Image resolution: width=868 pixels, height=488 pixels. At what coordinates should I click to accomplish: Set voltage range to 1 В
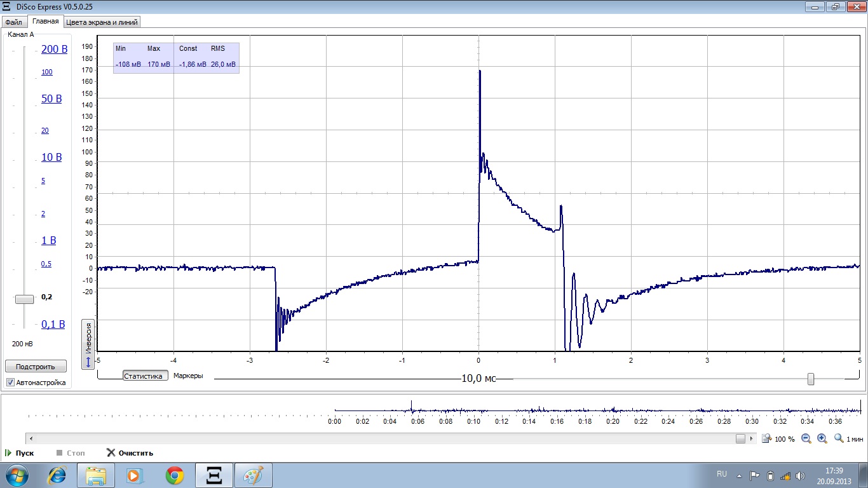point(48,241)
